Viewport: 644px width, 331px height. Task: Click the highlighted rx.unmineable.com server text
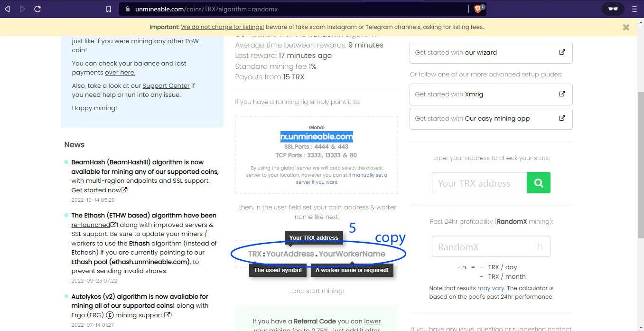click(x=317, y=137)
